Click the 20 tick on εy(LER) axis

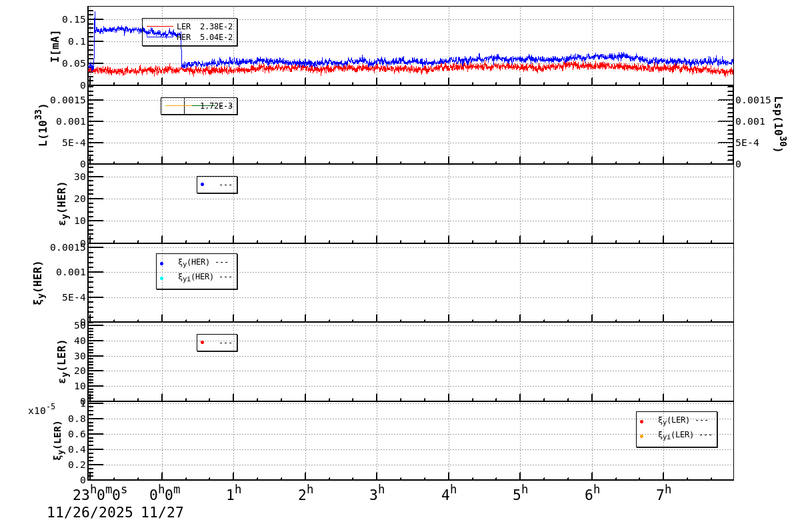pyautogui.click(x=80, y=371)
